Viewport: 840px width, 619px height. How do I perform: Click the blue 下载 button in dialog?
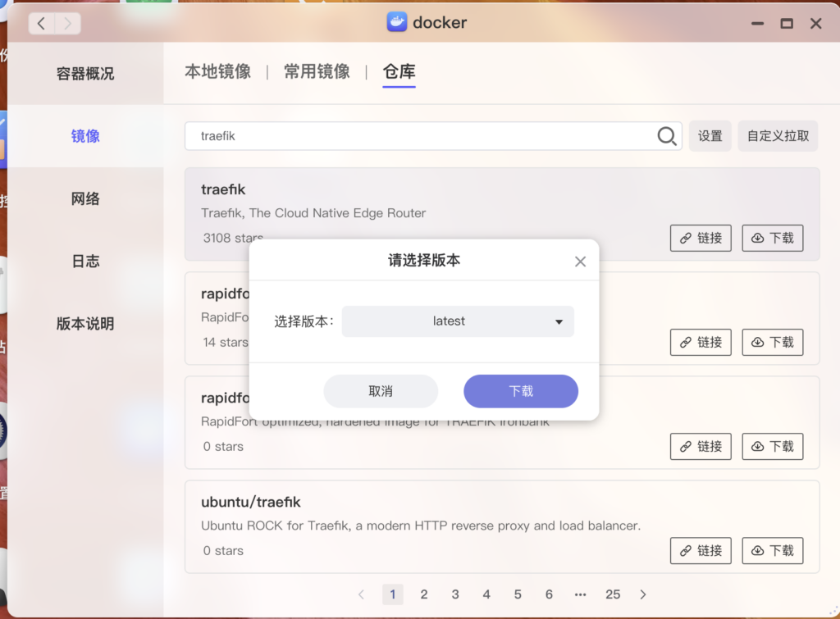[x=521, y=391]
